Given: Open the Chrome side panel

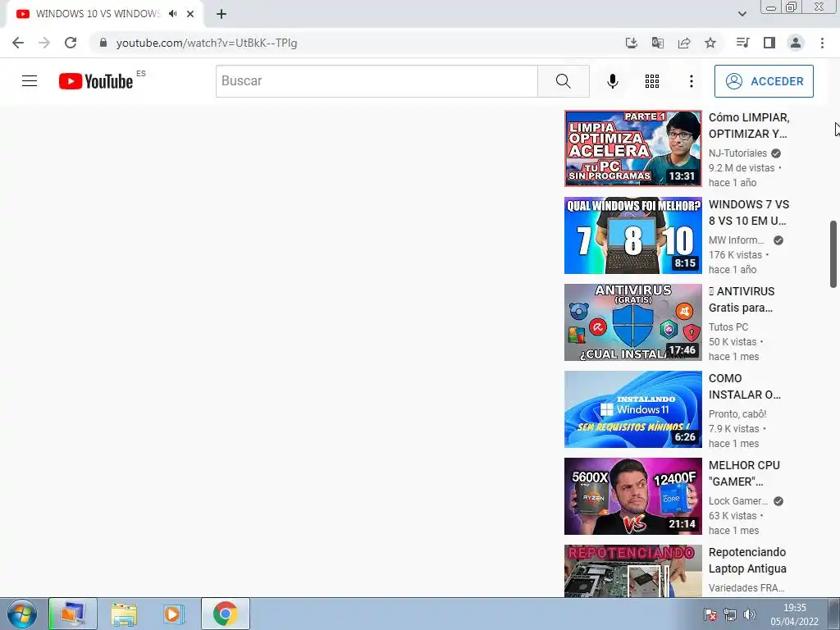Looking at the screenshot, I should 769,43.
